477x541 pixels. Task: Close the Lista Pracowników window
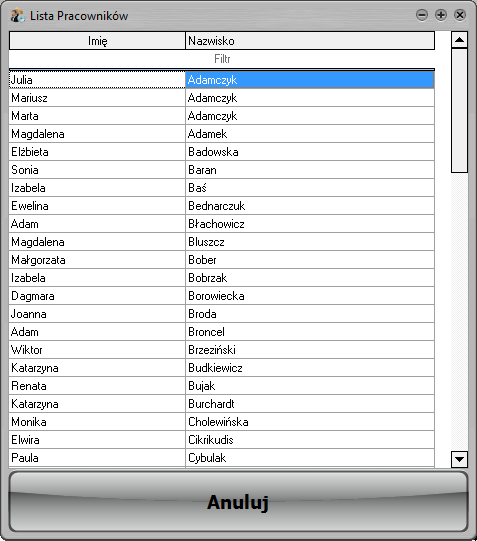click(460, 15)
